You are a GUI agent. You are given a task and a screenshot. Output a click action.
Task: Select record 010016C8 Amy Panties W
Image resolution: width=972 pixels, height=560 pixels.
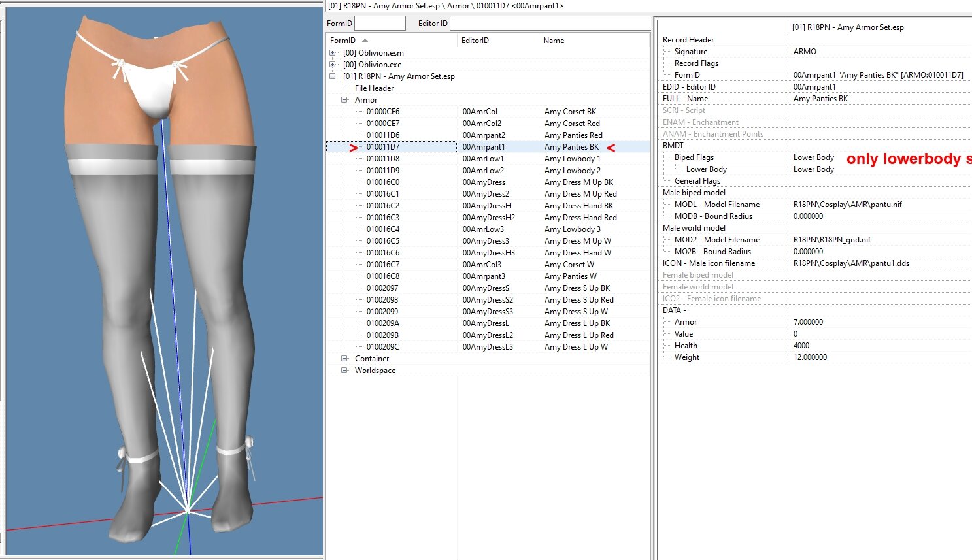pos(488,276)
